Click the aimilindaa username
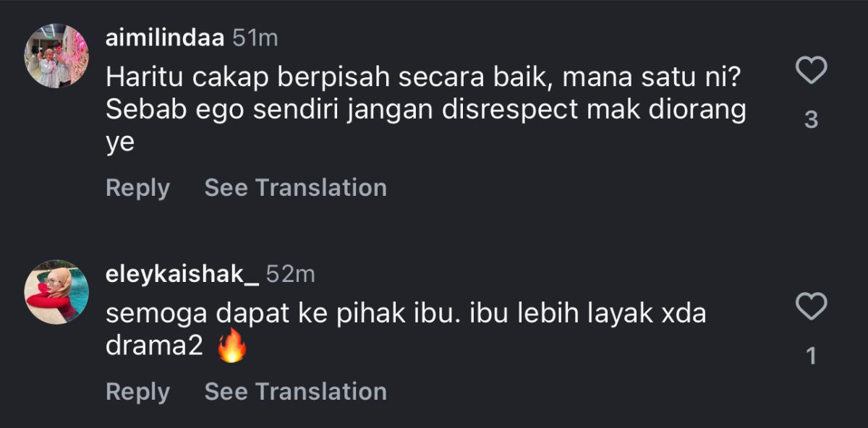 pyautogui.click(x=164, y=38)
